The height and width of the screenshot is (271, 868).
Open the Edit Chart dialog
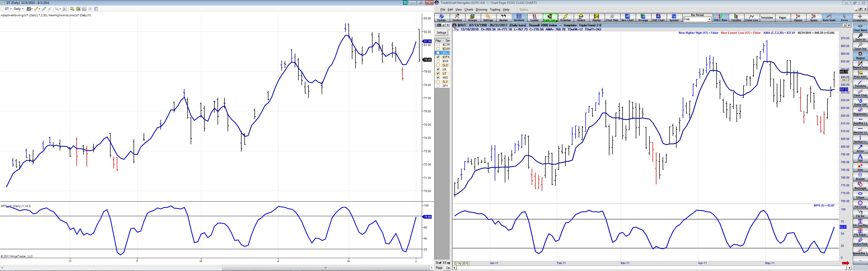tap(658, 18)
